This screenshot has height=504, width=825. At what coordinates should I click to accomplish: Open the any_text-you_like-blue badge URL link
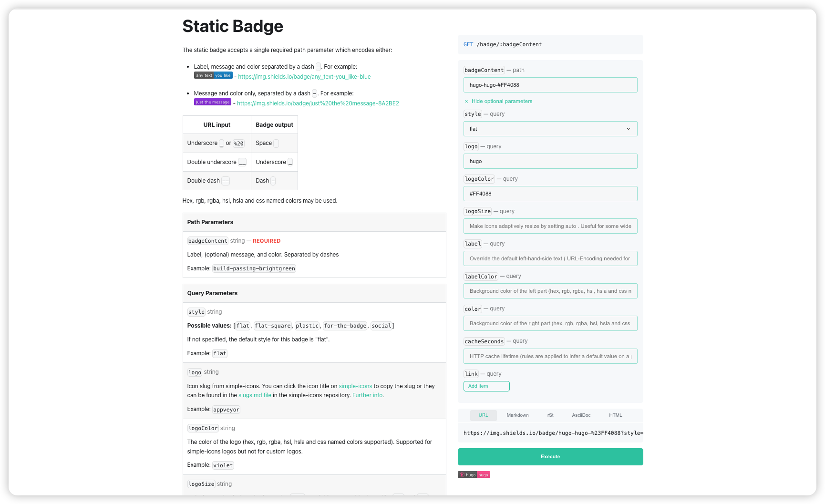304,77
